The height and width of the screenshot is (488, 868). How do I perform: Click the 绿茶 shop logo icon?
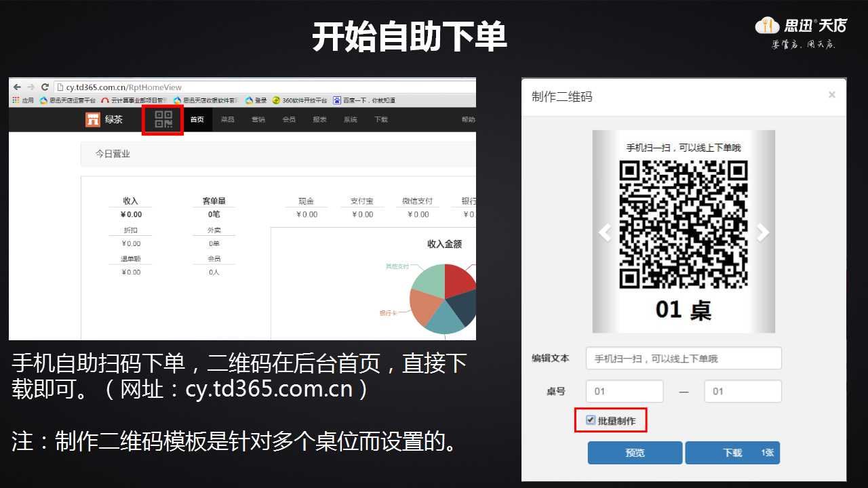[x=93, y=120]
